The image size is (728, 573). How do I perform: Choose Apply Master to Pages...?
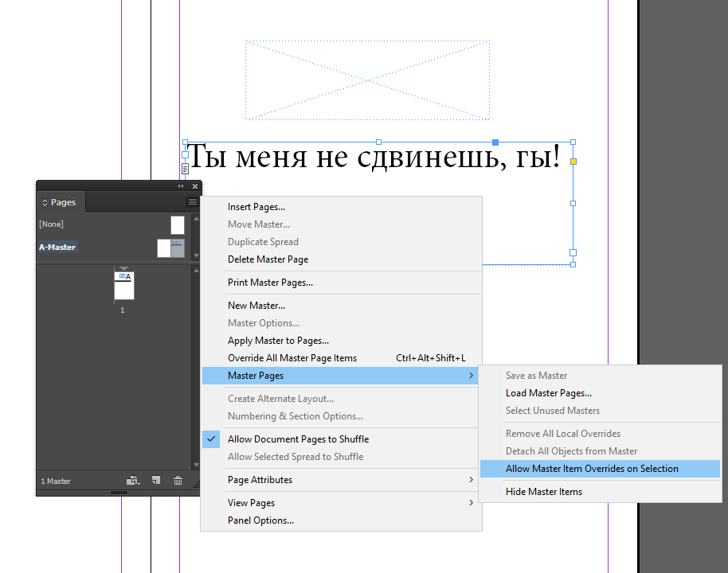341,341
